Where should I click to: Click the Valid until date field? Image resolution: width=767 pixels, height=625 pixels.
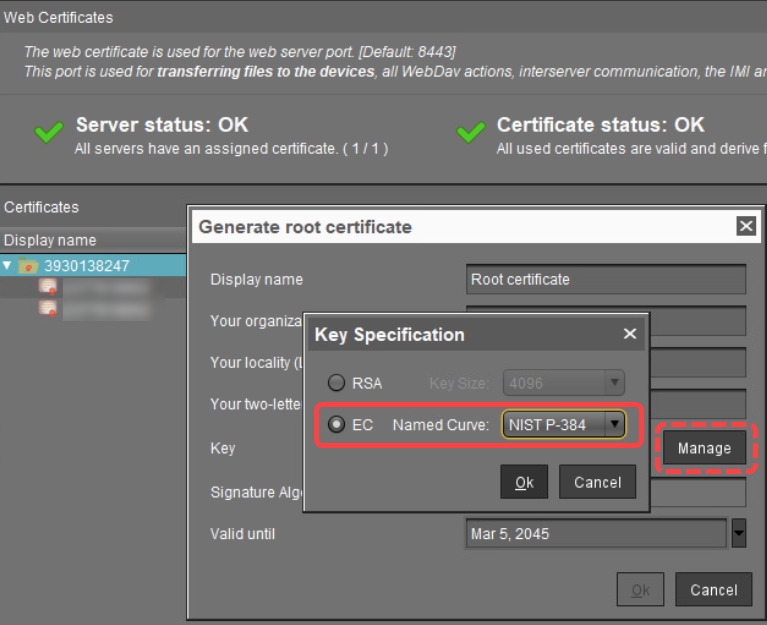pyautogui.click(x=596, y=534)
